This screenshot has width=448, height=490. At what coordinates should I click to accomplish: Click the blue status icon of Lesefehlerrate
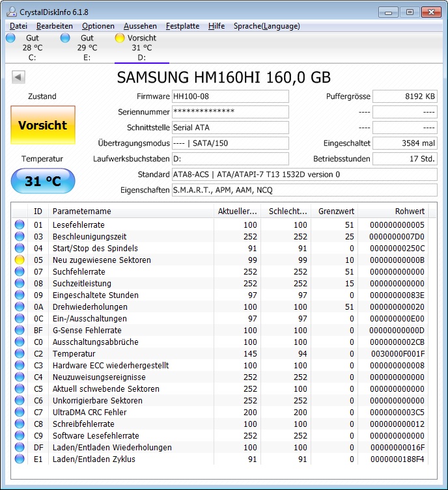20,225
